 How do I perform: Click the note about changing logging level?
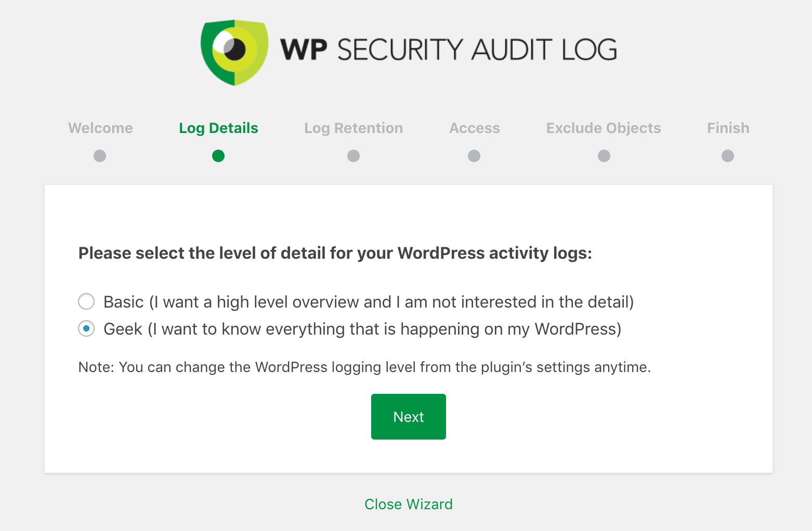[x=364, y=367]
